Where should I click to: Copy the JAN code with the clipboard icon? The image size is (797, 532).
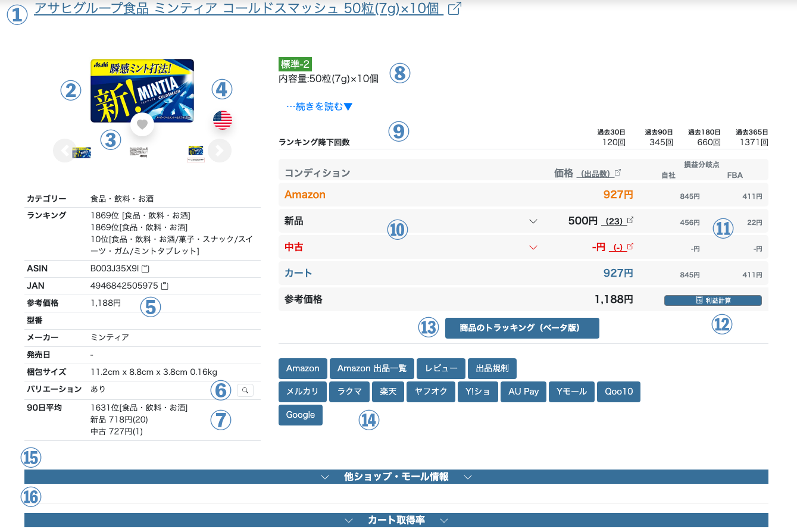[x=165, y=286]
